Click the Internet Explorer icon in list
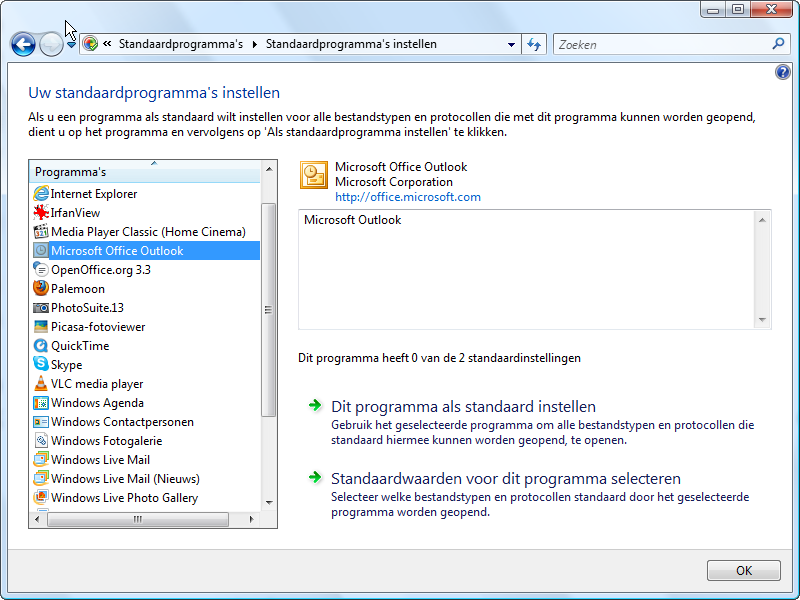This screenshot has height=600, width=800. coord(41,194)
